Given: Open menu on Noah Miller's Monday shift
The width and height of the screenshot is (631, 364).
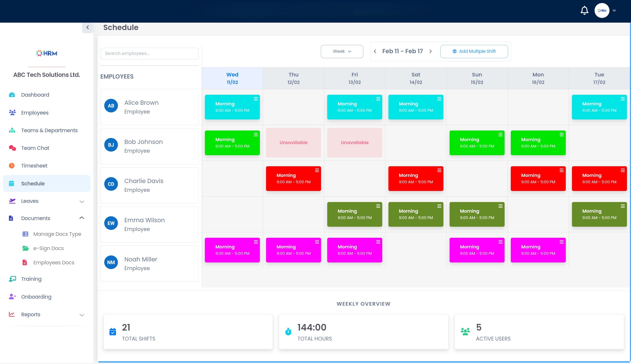Looking at the screenshot, I should tap(562, 242).
